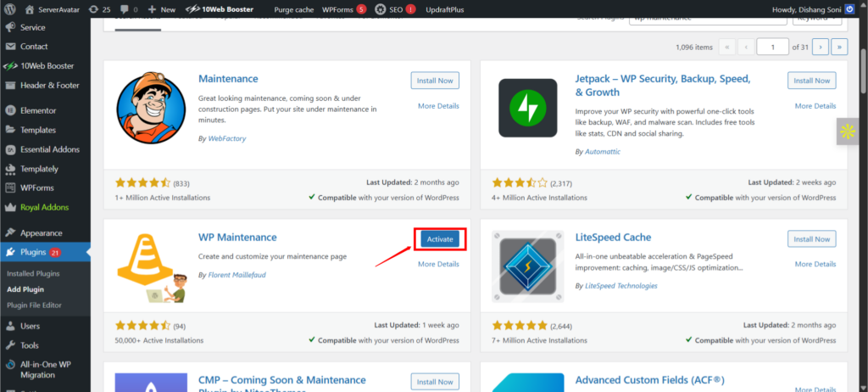
Task: Install the Maintenance plugin by WebFactory
Action: [x=435, y=81]
